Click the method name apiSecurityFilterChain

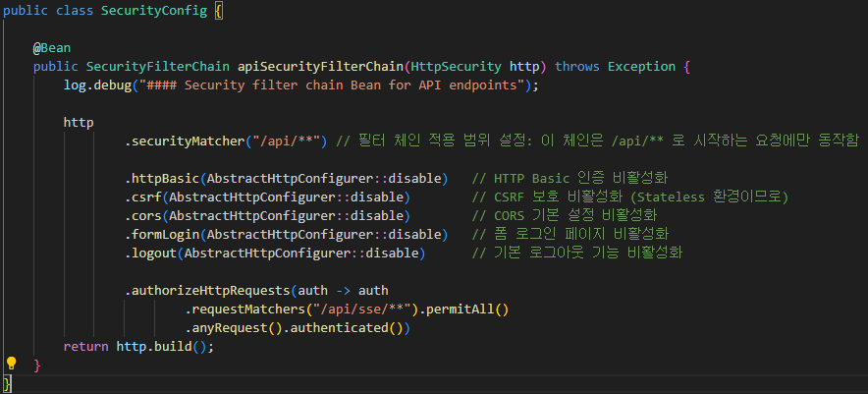pyautogui.click(x=320, y=67)
